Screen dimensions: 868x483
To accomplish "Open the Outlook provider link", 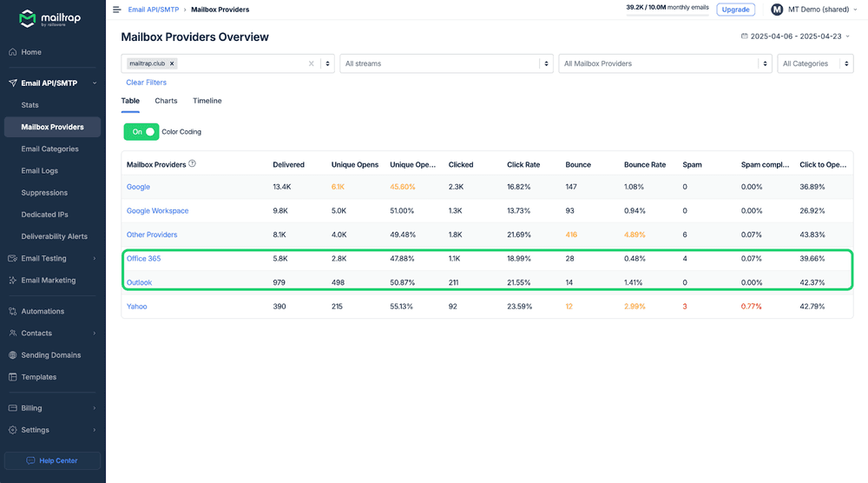I will [x=139, y=282].
